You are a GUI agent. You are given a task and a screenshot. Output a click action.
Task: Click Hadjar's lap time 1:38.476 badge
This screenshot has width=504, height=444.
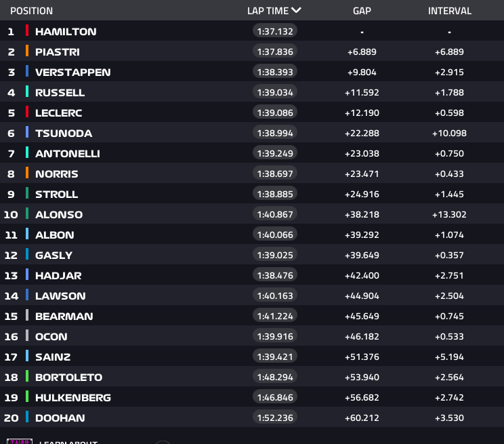point(275,275)
